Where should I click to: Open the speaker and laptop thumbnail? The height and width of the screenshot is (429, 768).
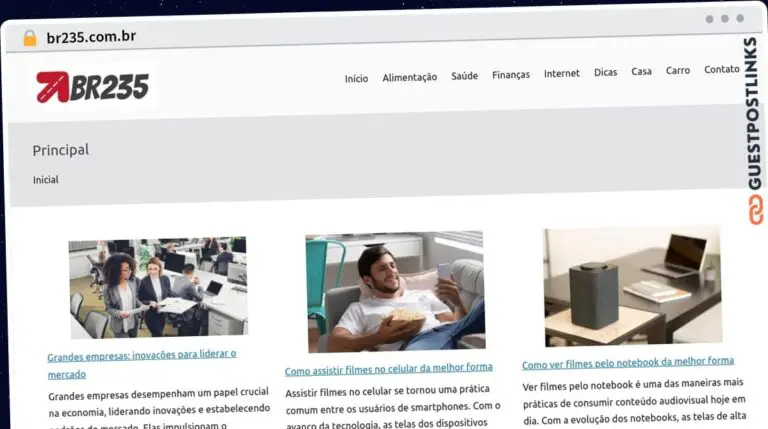pyautogui.click(x=632, y=286)
